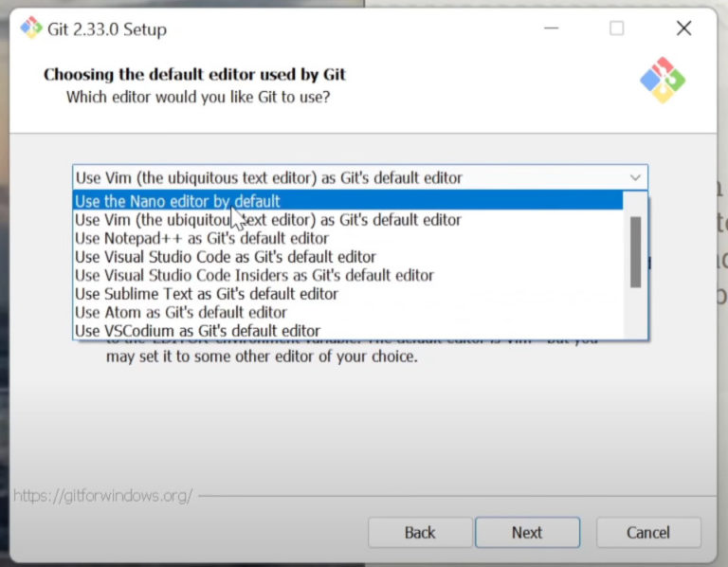Image resolution: width=728 pixels, height=567 pixels.
Task: Select VSCodium as Git's default editor
Action: click(348, 331)
